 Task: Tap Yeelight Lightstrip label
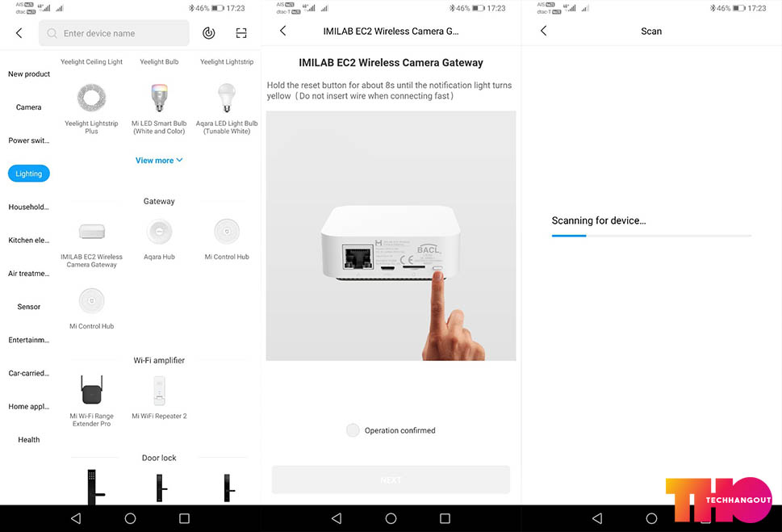[227, 62]
